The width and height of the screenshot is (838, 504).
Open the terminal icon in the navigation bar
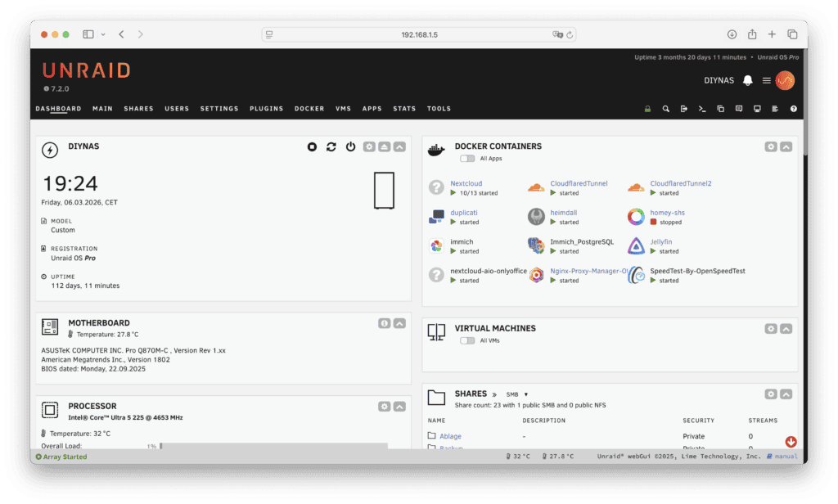[701, 109]
